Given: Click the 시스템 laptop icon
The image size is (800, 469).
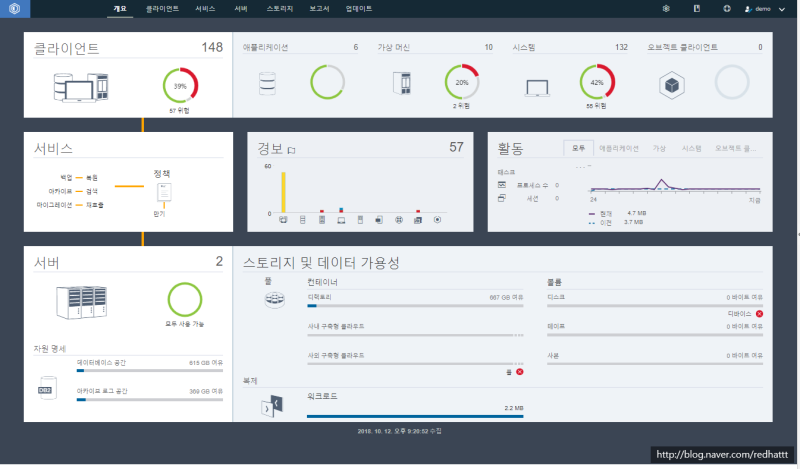Looking at the screenshot, I should click(x=537, y=88).
